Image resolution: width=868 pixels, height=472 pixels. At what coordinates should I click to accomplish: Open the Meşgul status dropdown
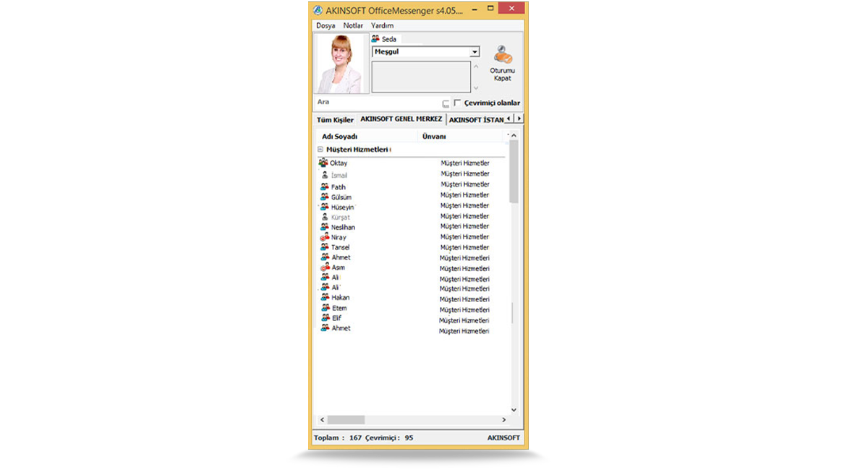pos(476,51)
